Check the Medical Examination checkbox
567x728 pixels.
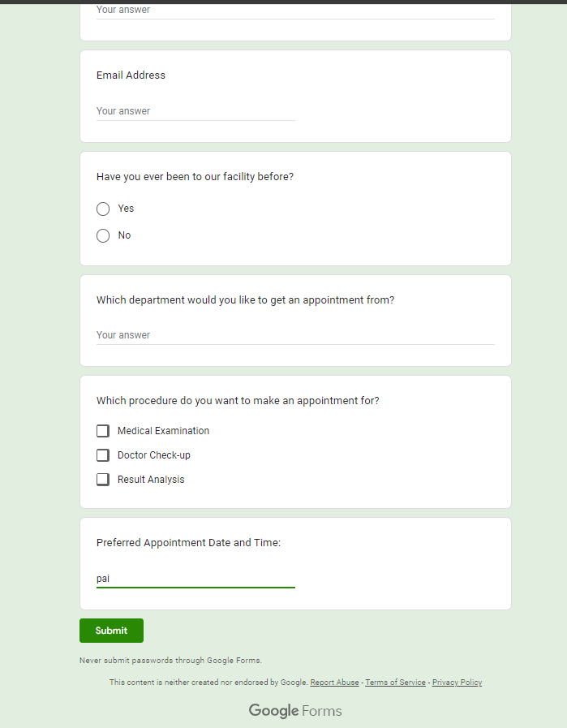(103, 431)
